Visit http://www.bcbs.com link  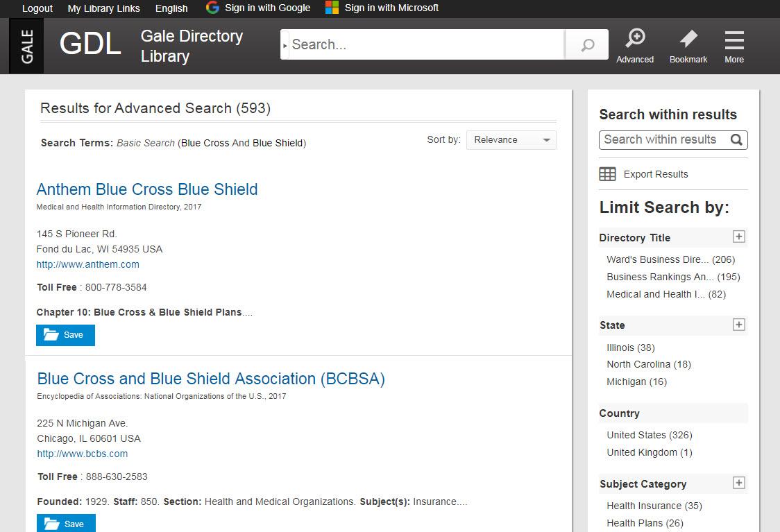(x=83, y=454)
